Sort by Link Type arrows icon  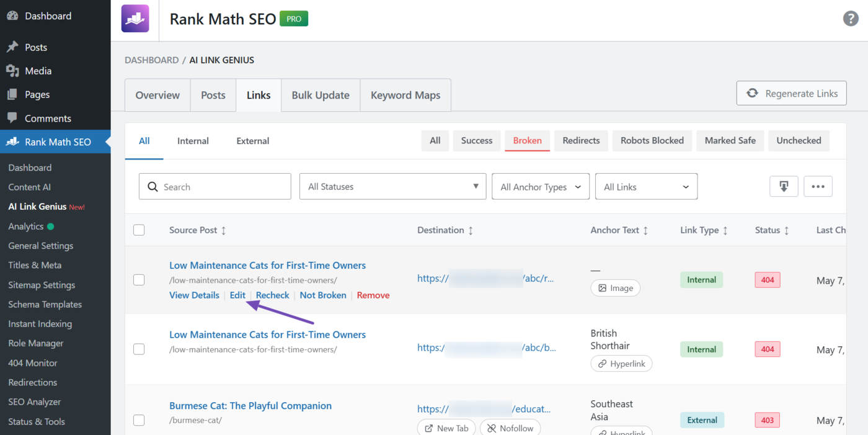tap(725, 230)
